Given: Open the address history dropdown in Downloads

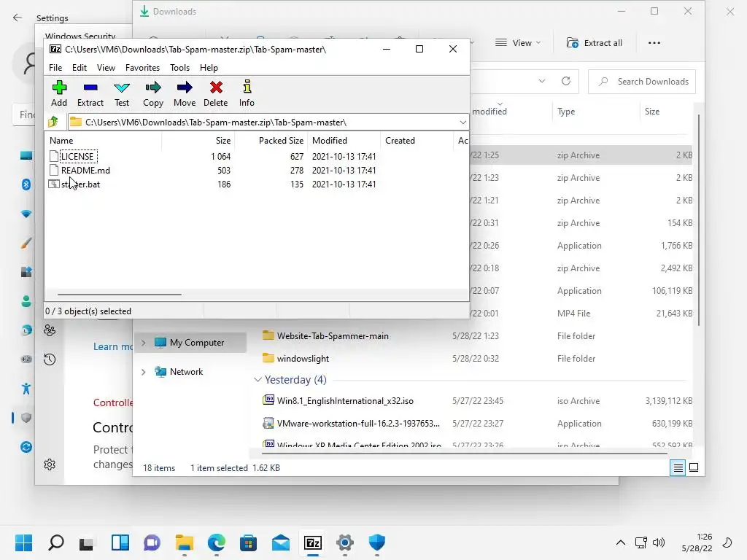Looking at the screenshot, I should coord(542,81).
